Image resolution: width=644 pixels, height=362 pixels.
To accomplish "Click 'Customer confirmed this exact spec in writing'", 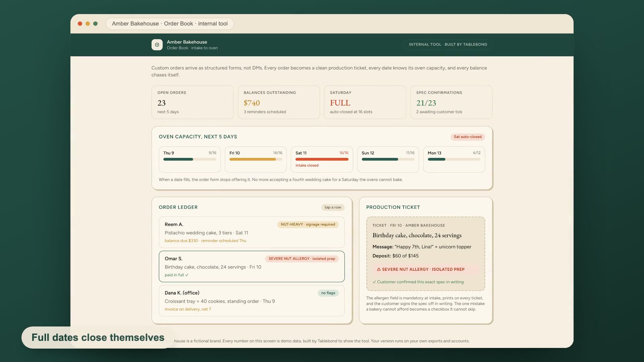I will [418, 282].
